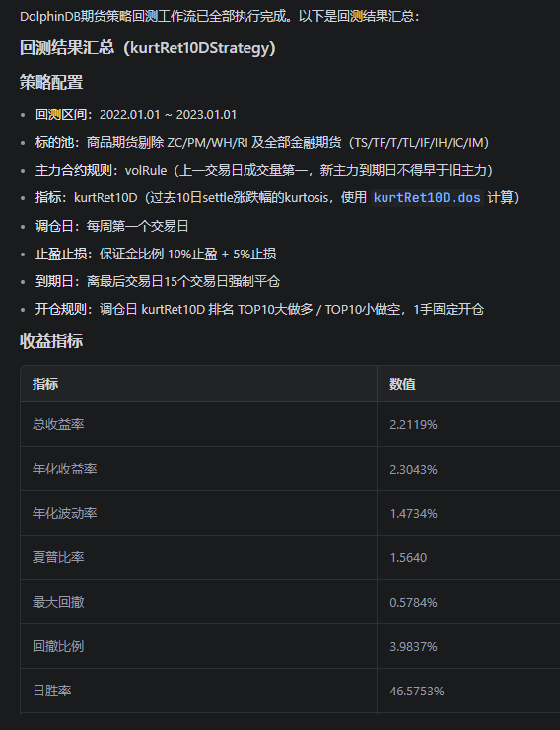
Task: Click the 指标 table column header
Action: (x=198, y=384)
